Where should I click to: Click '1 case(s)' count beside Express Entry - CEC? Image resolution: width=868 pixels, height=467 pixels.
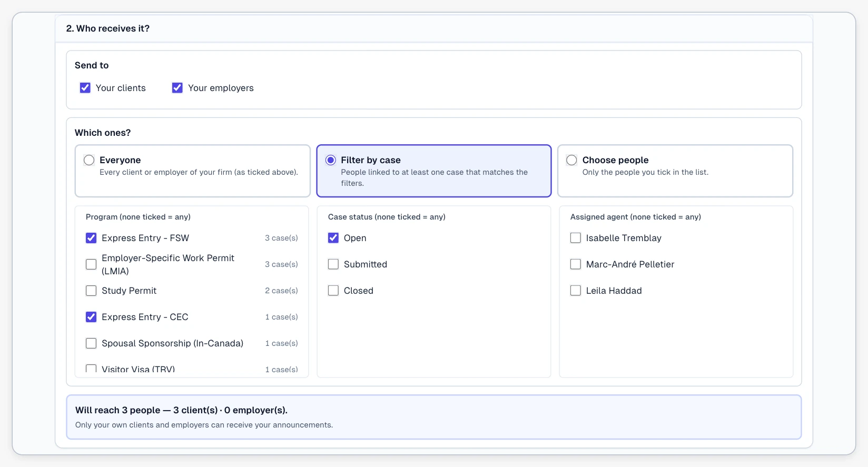[x=281, y=317]
